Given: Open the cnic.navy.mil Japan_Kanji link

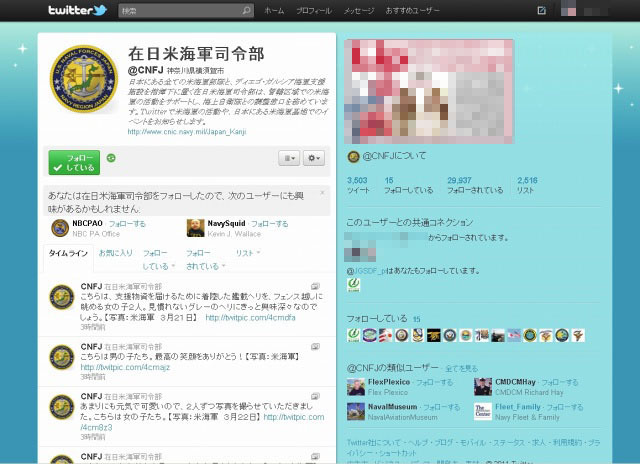Looking at the screenshot, I should click(187, 132).
